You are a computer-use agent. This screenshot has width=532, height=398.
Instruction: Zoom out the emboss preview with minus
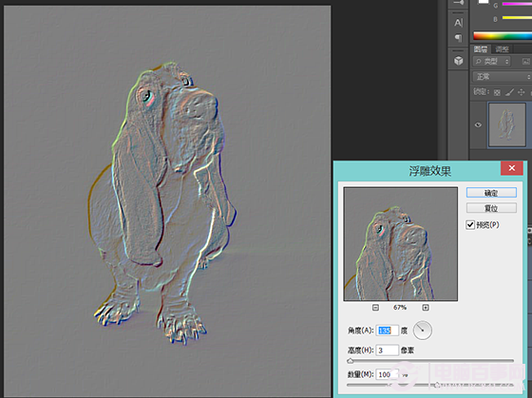tap(375, 308)
